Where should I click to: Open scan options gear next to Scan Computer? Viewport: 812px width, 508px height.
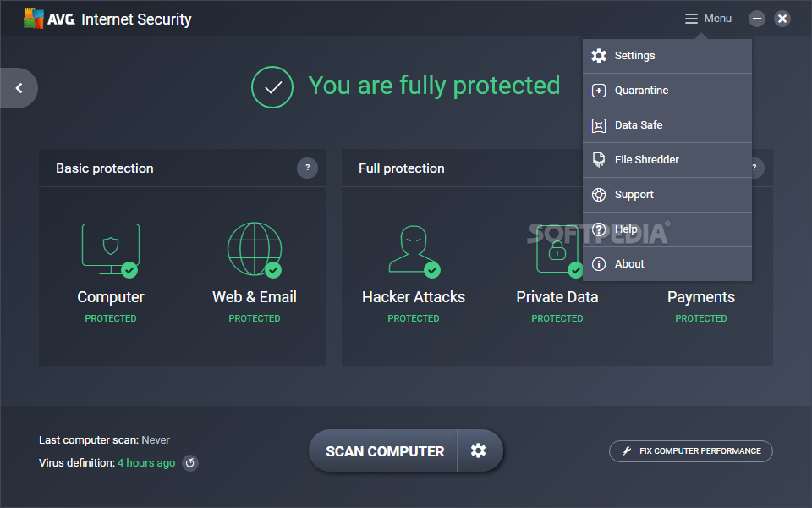click(x=479, y=450)
